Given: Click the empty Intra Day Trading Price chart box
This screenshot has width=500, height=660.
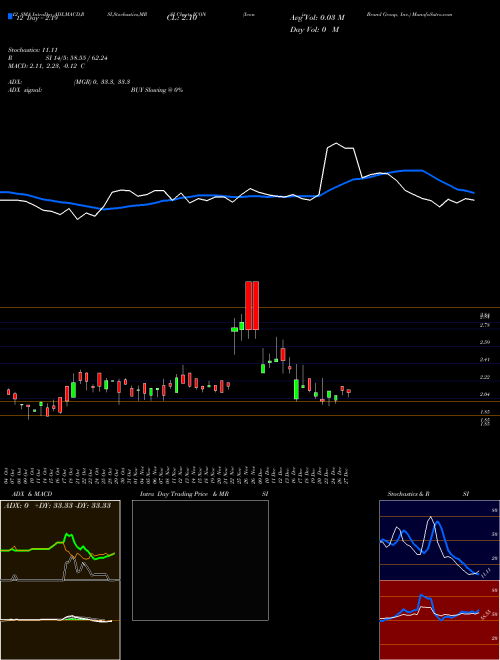Looking at the screenshot, I should [200, 560].
